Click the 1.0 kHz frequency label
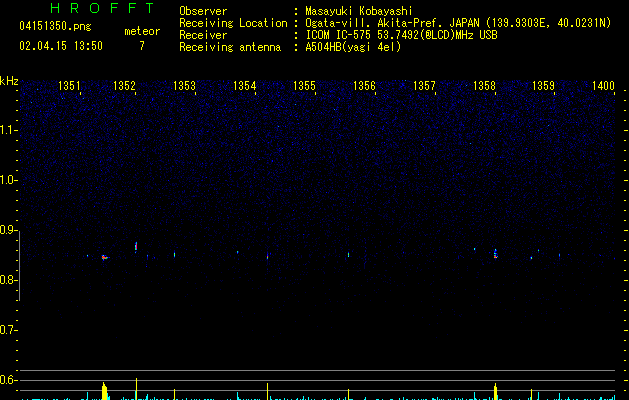629x400 pixels. [x=8, y=180]
